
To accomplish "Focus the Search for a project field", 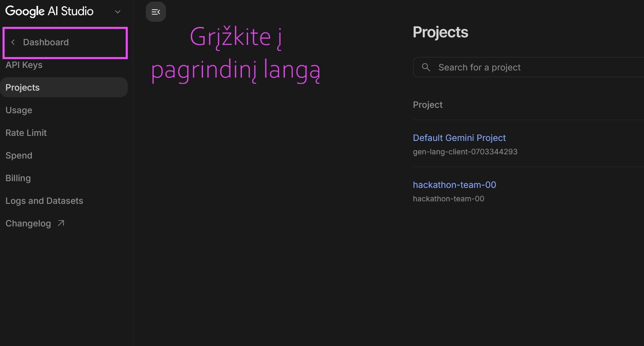I will [x=529, y=67].
